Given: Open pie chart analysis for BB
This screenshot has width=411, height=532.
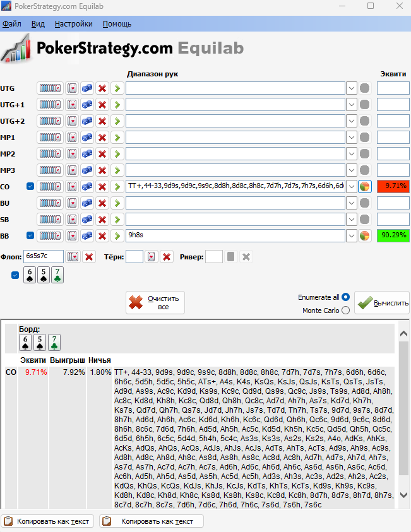Looking at the screenshot, I should (x=364, y=236).
